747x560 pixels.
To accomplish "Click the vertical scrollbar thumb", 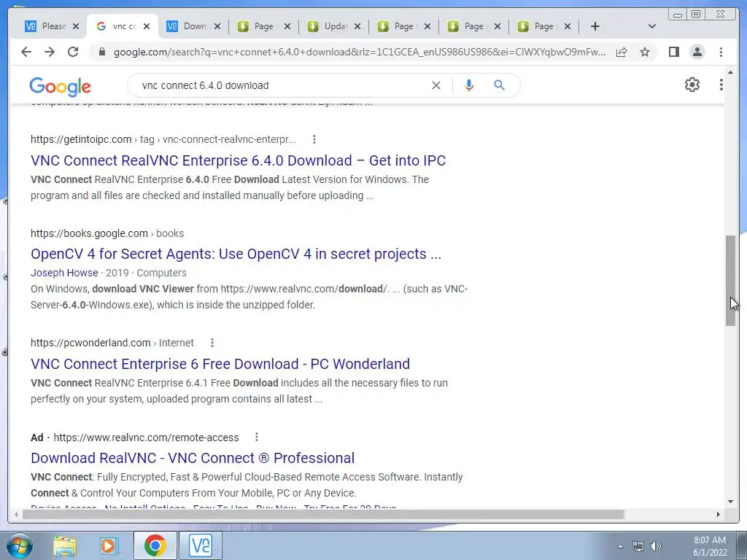I will [x=731, y=281].
